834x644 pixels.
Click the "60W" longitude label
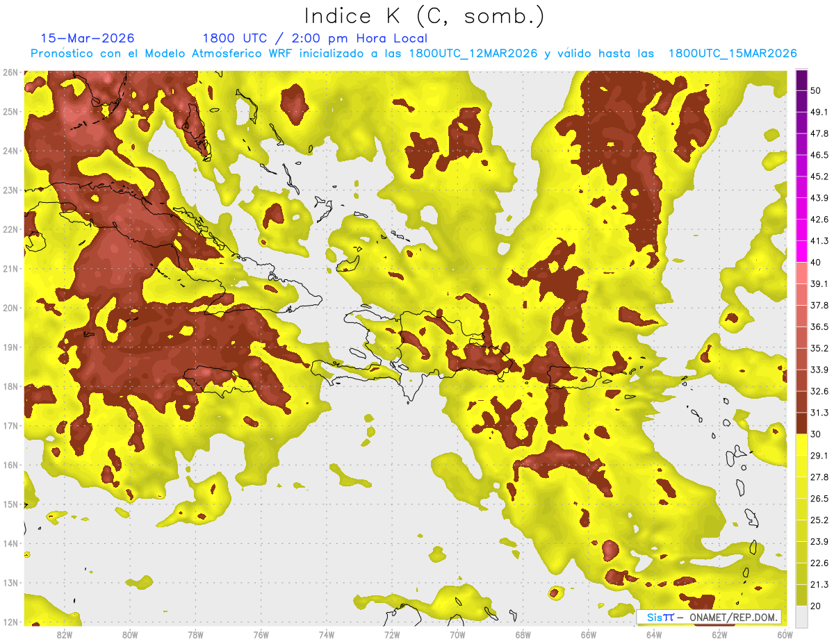[785, 634]
